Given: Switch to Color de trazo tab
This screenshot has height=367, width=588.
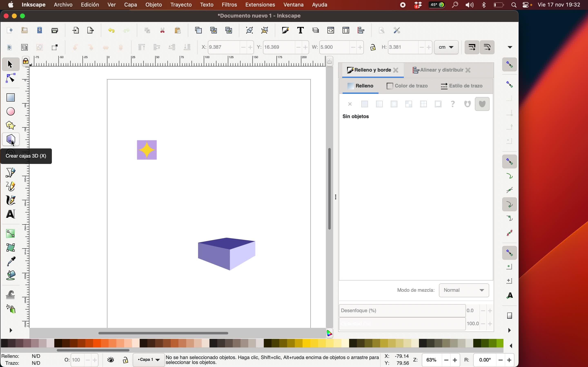Looking at the screenshot, I should pyautogui.click(x=407, y=86).
